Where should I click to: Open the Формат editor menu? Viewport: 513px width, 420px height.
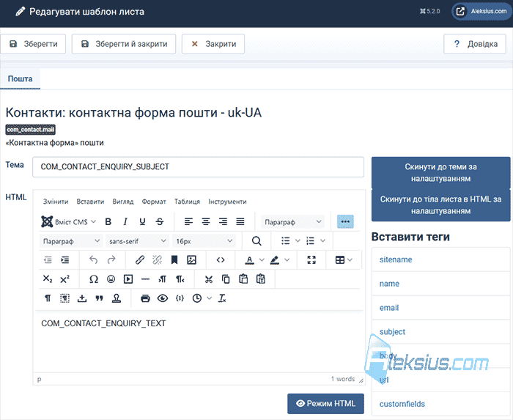[154, 202]
